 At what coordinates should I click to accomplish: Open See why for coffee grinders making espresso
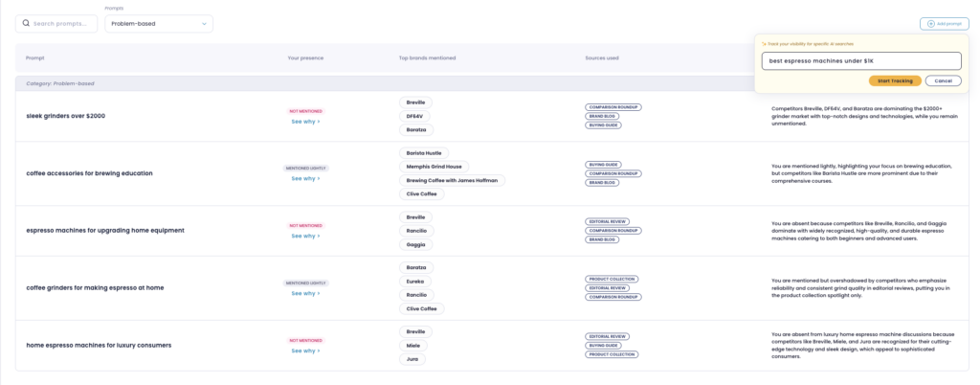point(305,293)
